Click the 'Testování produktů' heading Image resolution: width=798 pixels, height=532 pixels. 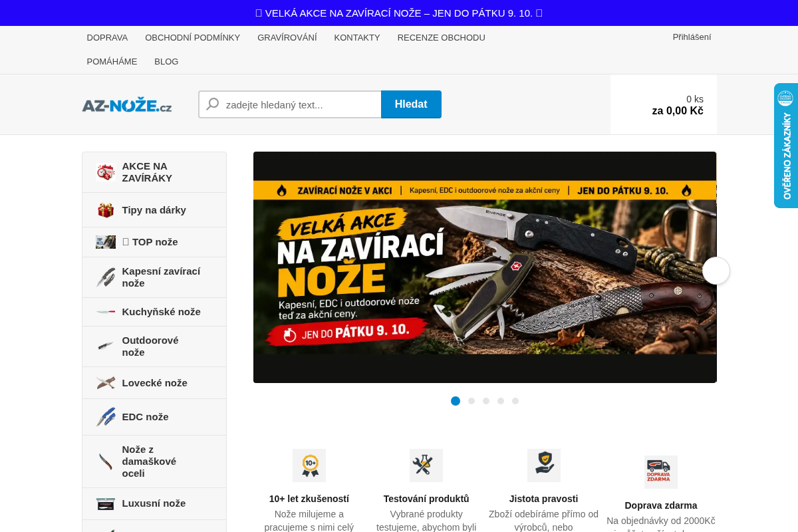(426, 499)
